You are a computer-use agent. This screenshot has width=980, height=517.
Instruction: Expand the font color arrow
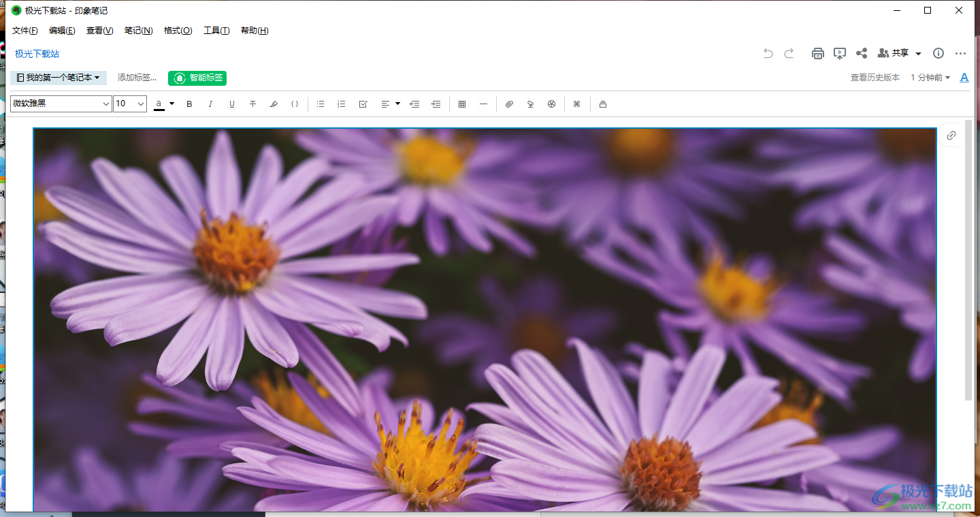[172, 104]
